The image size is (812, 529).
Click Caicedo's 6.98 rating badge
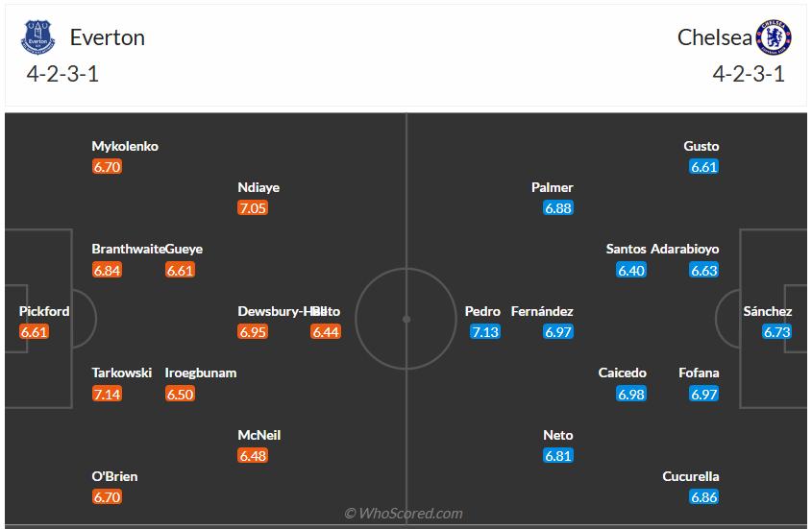pyautogui.click(x=631, y=394)
